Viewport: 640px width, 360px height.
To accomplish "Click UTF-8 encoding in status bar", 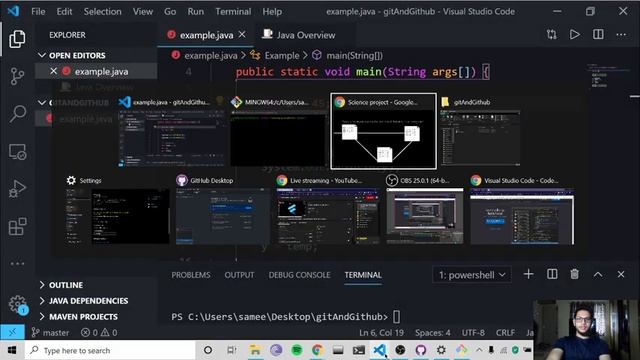I will (473, 333).
